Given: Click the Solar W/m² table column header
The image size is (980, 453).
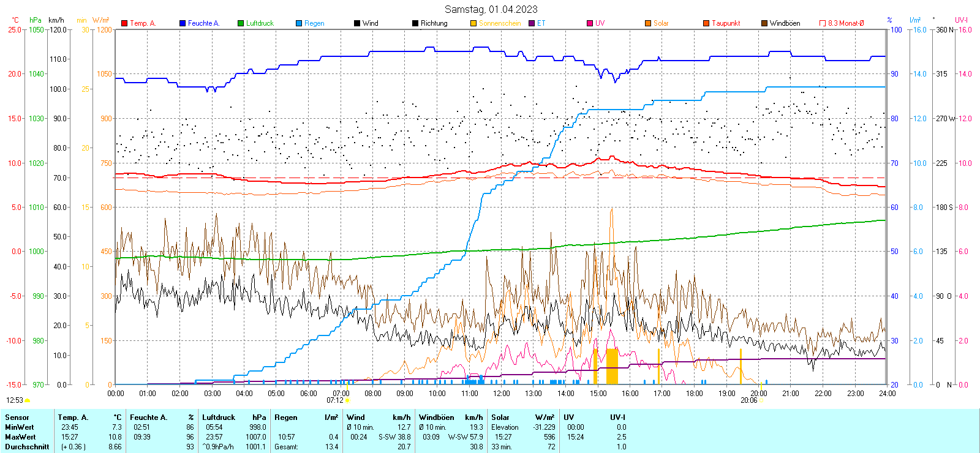Looking at the screenshot, I should 523,417.
